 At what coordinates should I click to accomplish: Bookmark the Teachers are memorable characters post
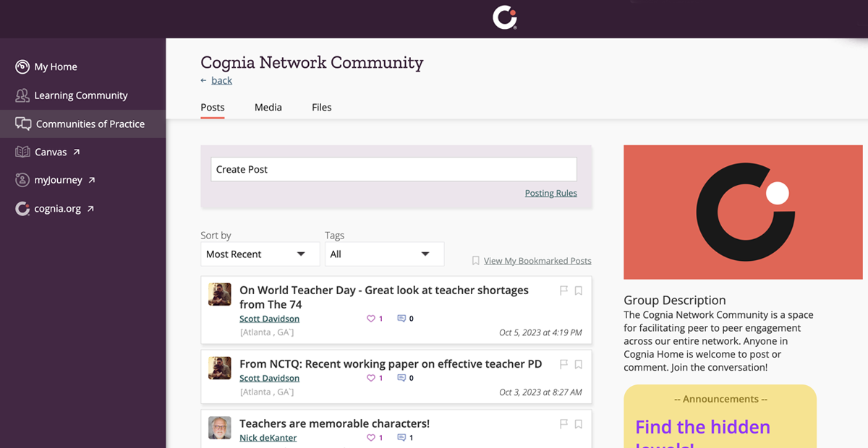tap(579, 424)
